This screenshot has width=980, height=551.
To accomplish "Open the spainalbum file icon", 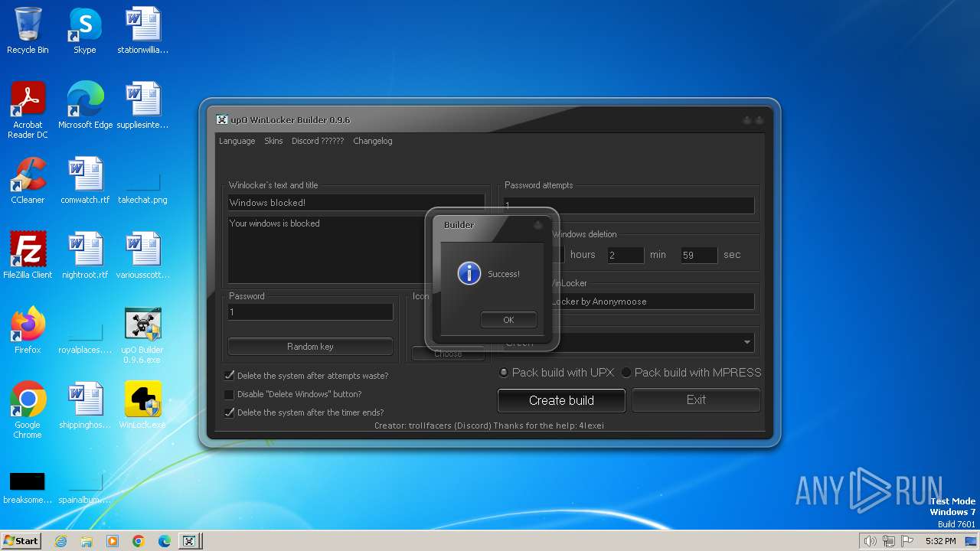I will point(85,487).
